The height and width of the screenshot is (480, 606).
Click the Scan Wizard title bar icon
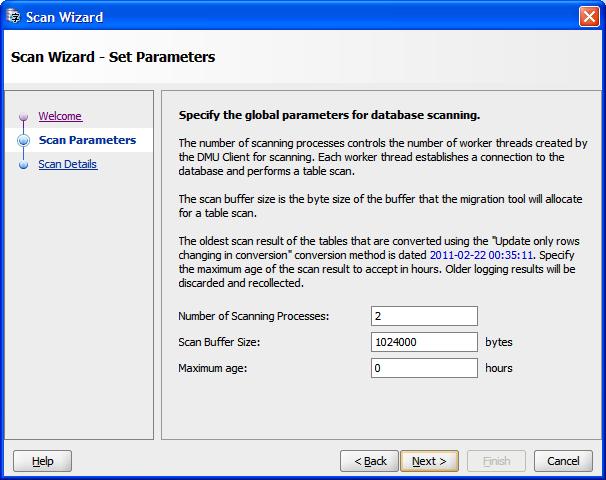pos(13,17)
